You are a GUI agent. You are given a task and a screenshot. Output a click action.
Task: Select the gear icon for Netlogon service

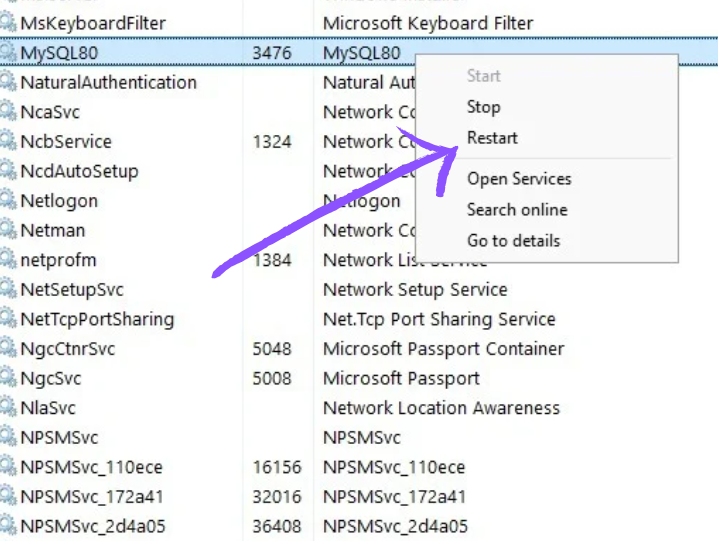tap(9, 201)
